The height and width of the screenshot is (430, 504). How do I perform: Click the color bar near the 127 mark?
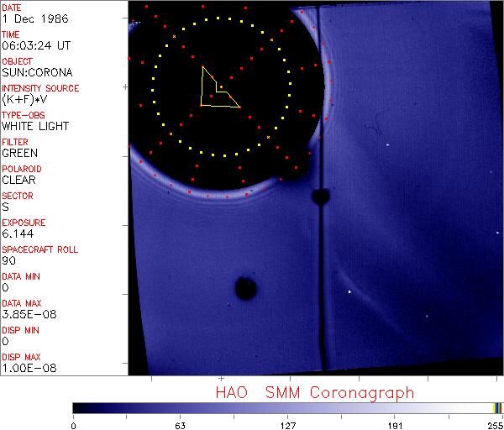[287, 407]
